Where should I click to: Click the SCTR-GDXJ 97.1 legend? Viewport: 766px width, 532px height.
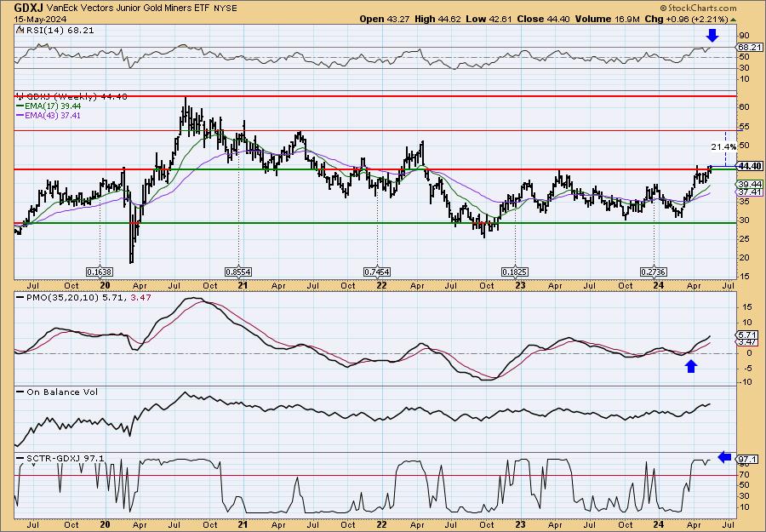click(60, 458)
